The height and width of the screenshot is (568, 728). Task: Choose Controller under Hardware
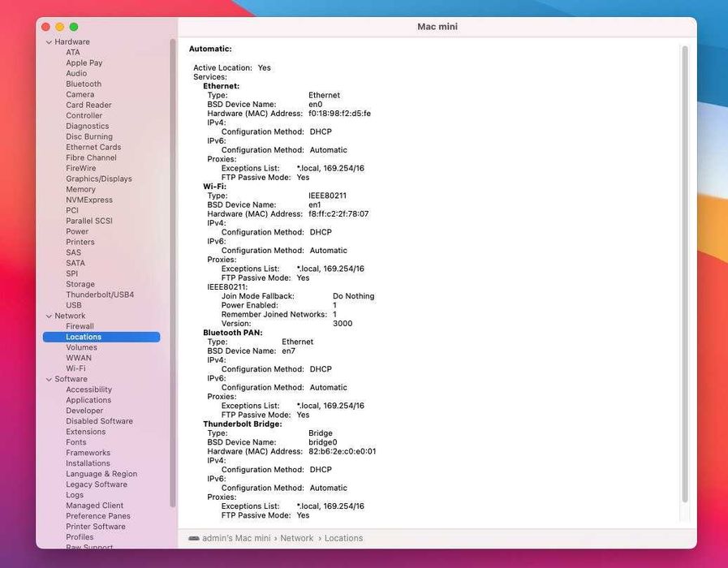tap(84, 115)
